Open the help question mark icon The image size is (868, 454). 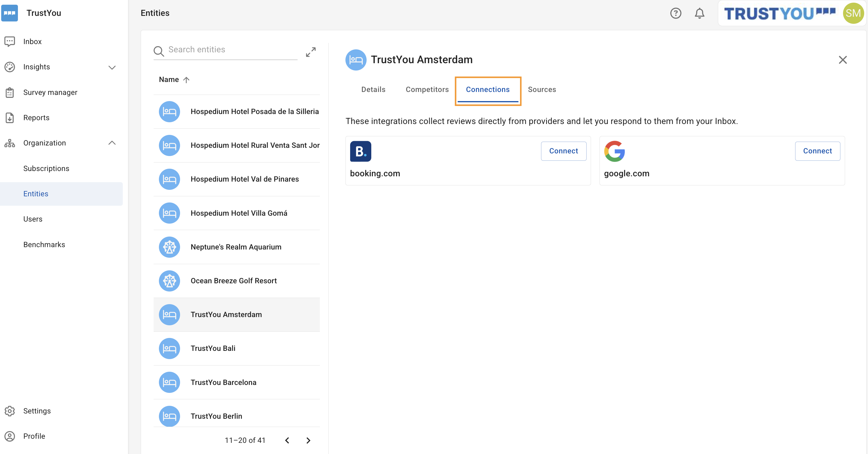point(675,13)
